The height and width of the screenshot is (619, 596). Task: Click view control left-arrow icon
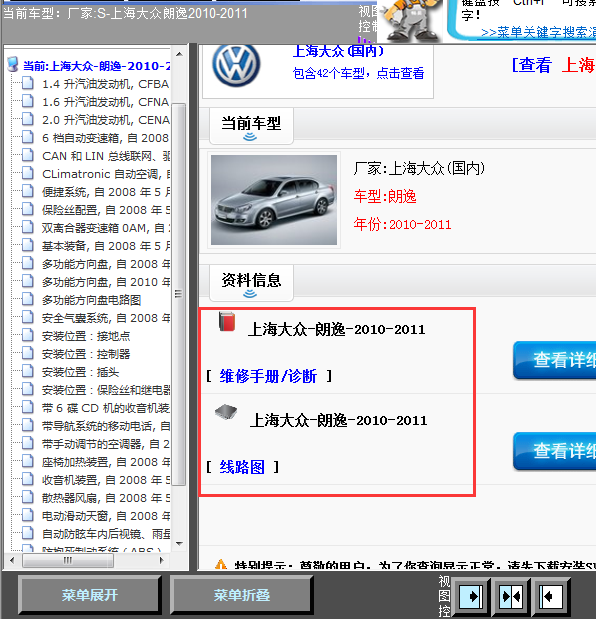click(x=550, y=596)
